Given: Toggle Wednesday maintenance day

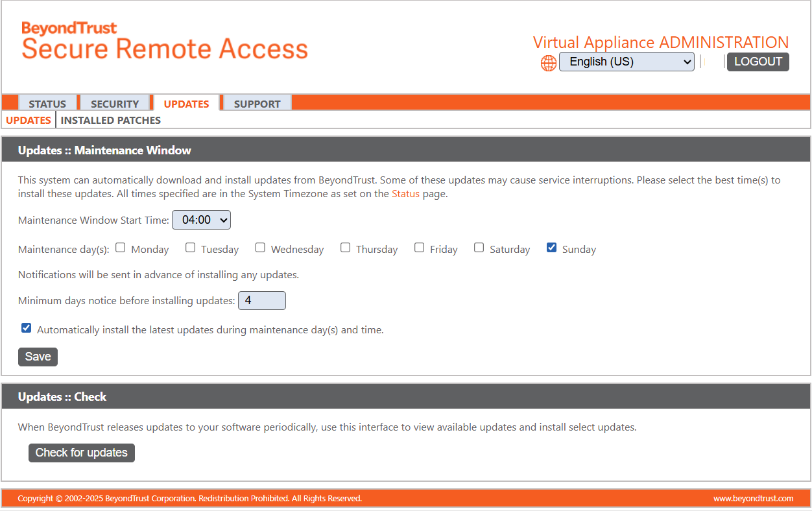Looking at the screenshot, I should point(260,248).
